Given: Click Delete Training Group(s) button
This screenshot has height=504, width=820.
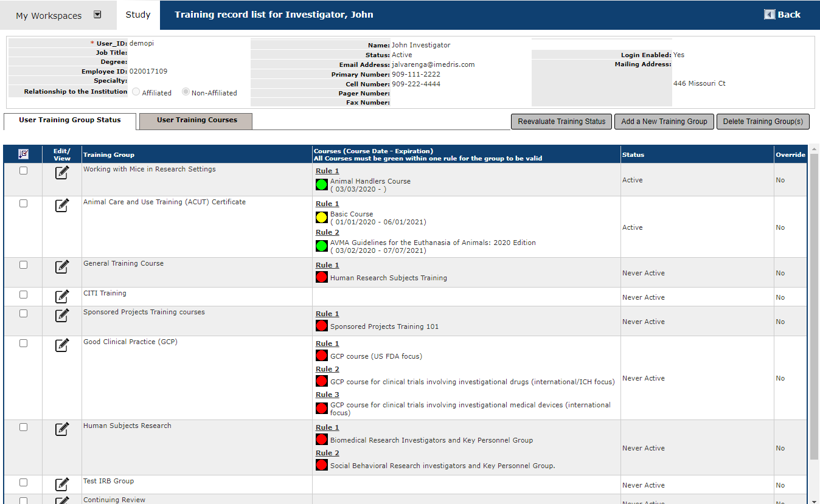Looking at the screenshot, I should [x=763, y=122].
